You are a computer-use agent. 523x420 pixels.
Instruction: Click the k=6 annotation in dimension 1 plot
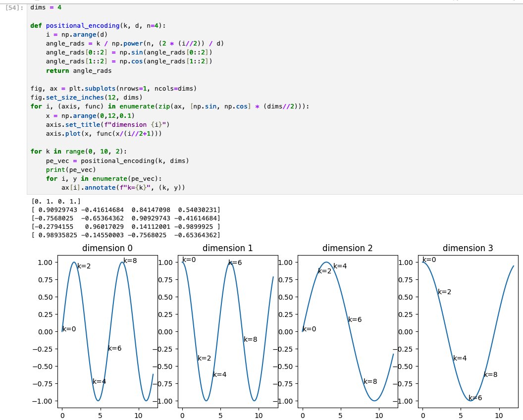[235, 262]
